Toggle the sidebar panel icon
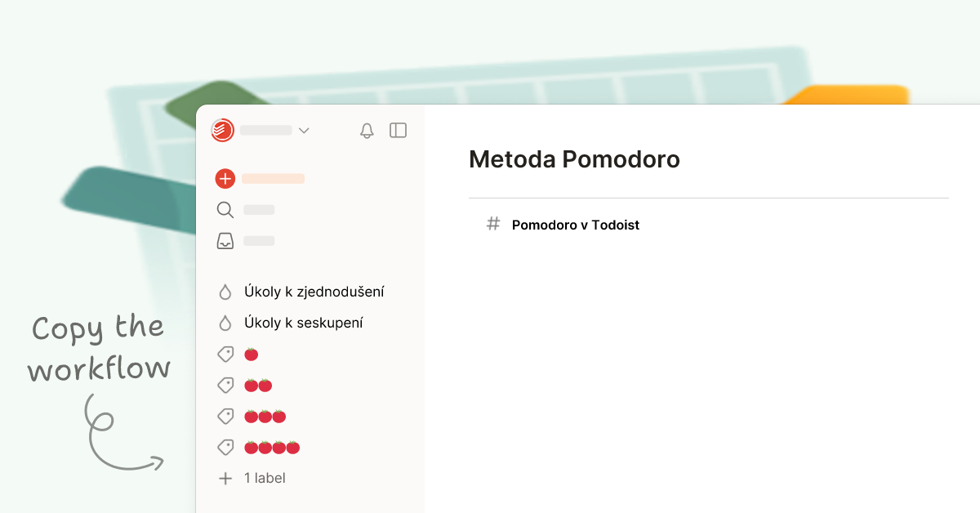Image resolution: width=980 pixels, height=513 pixels. pos(398,130)
